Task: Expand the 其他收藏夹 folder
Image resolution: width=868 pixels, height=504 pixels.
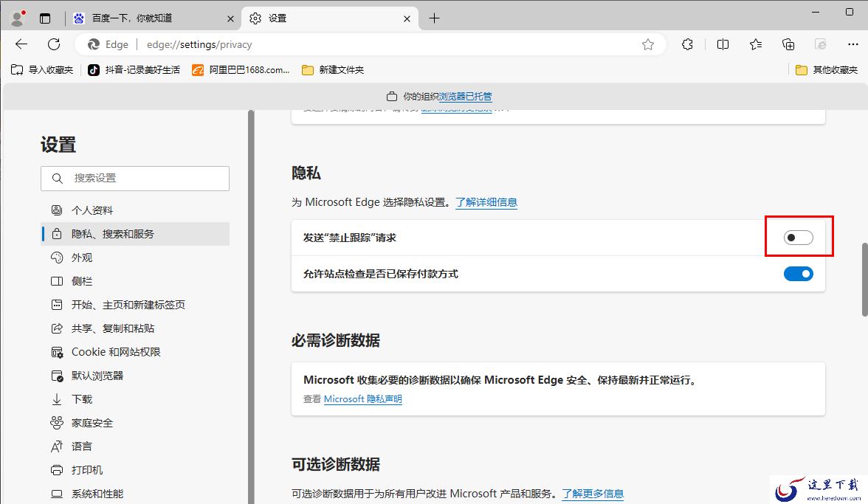Action: 827,69
